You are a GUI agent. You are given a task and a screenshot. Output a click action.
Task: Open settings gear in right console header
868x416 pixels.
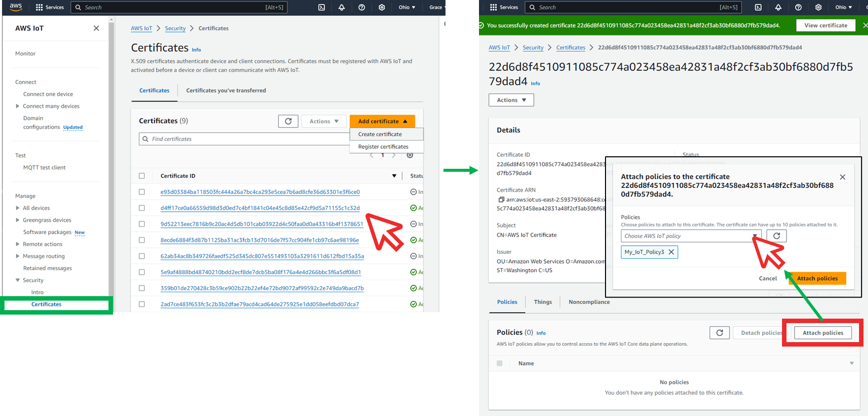[x=818, y=7]
